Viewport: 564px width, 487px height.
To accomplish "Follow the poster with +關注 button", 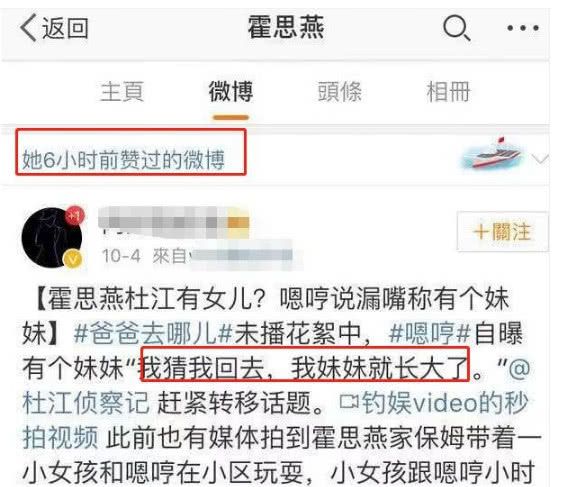I will point(502,231).
